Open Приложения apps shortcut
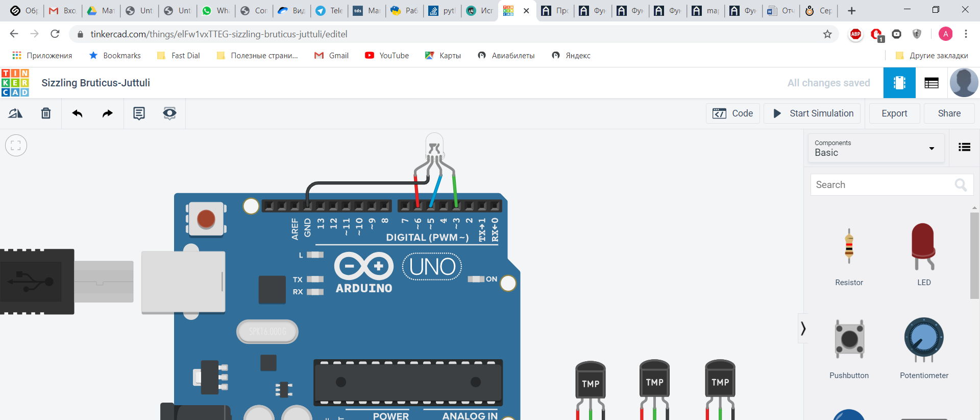The width and height of the screenshot is (980, 420). point(42,56)
